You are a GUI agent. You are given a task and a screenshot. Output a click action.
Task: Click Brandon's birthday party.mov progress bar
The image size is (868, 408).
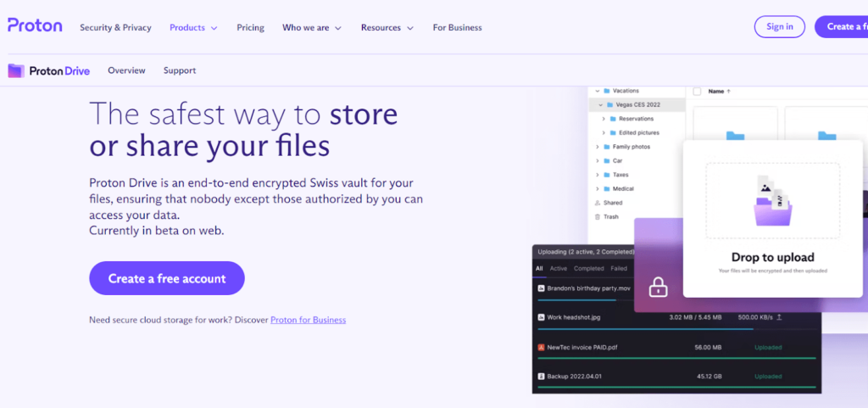pos(585,300)
